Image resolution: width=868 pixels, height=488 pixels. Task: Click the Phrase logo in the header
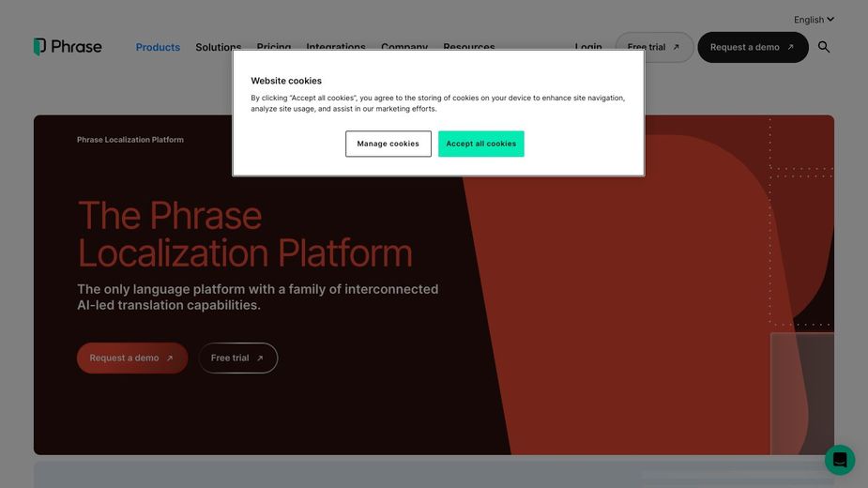pos(68,47)
